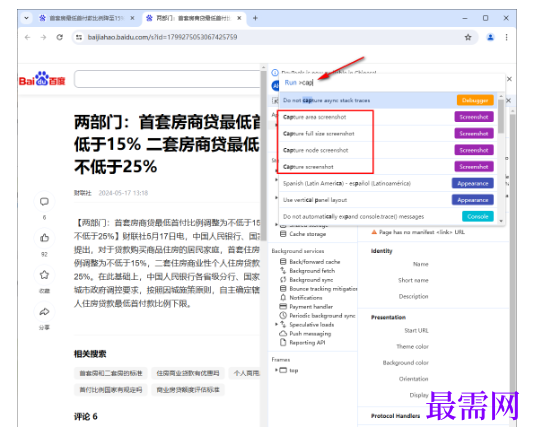This screenshot has height=437, width=538.
Task: Switch to the first browser tab
Action: pos(86,18)
